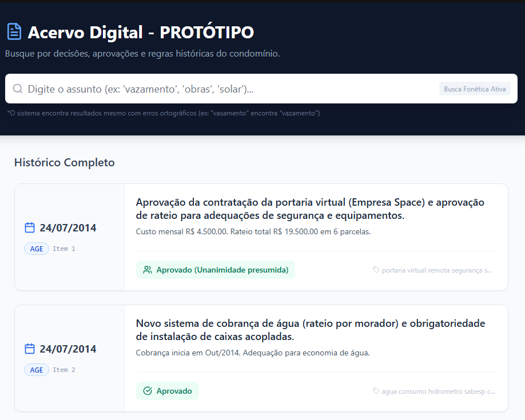Focus the 'Digite o assunto' search field
Image resolution: width=525 pixels, height=420 pixels.
(x=229, y=89)
